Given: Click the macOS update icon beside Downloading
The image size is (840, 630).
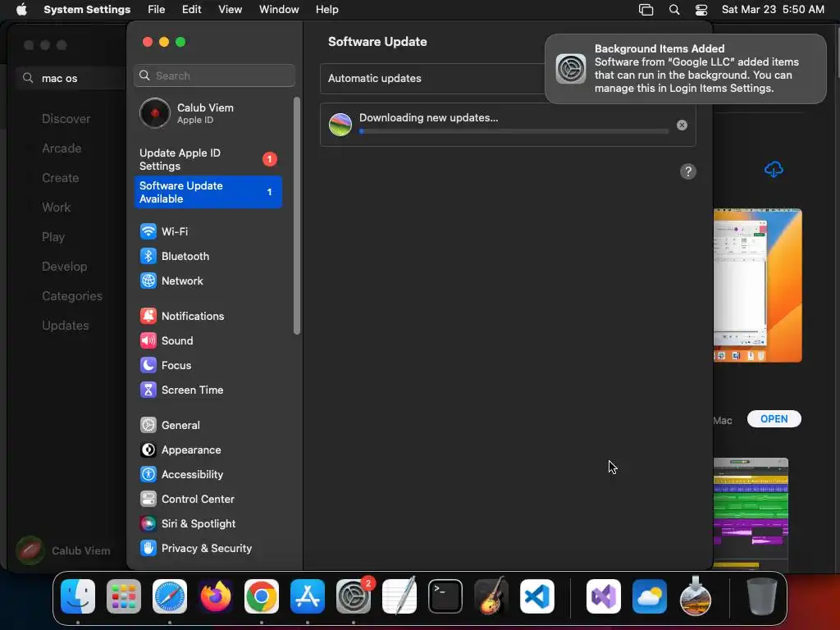Looking at the screenshot, I should coord(340,125).
